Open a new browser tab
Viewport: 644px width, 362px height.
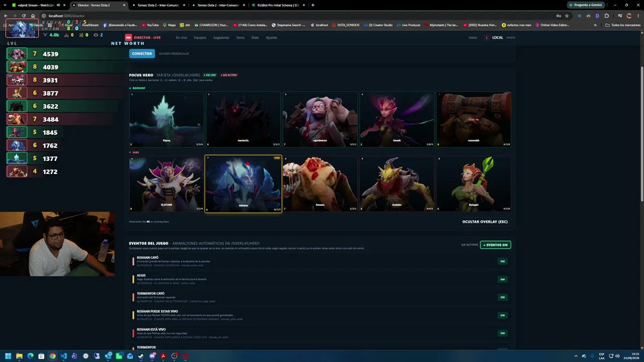pyautogui.click(x=312, y=5)
